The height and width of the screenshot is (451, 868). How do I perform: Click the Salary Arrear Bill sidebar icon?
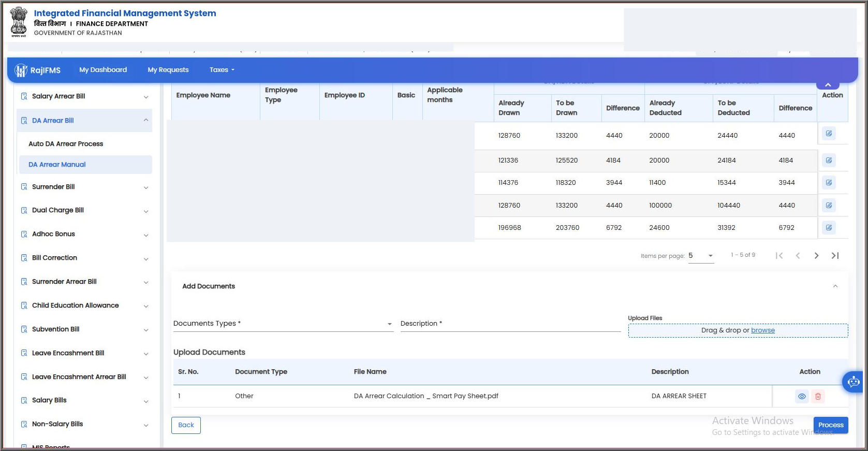24,96
